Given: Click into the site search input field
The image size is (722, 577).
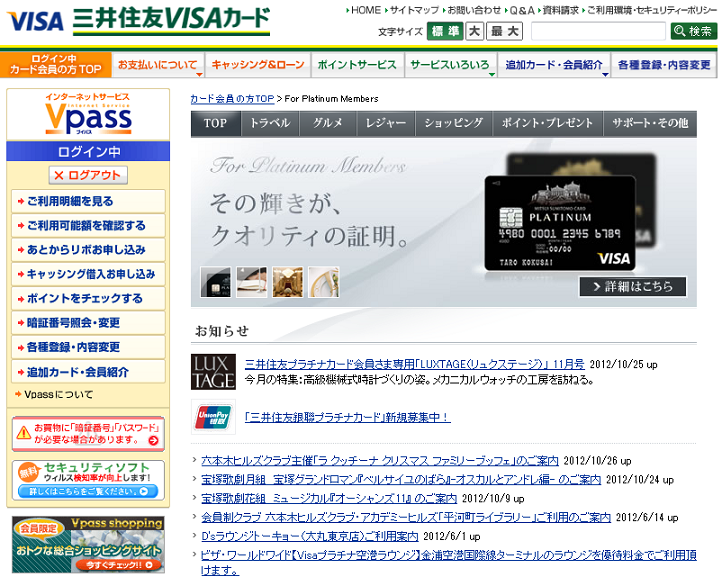Looking at the screenshot, I should [x=598, y=31].
